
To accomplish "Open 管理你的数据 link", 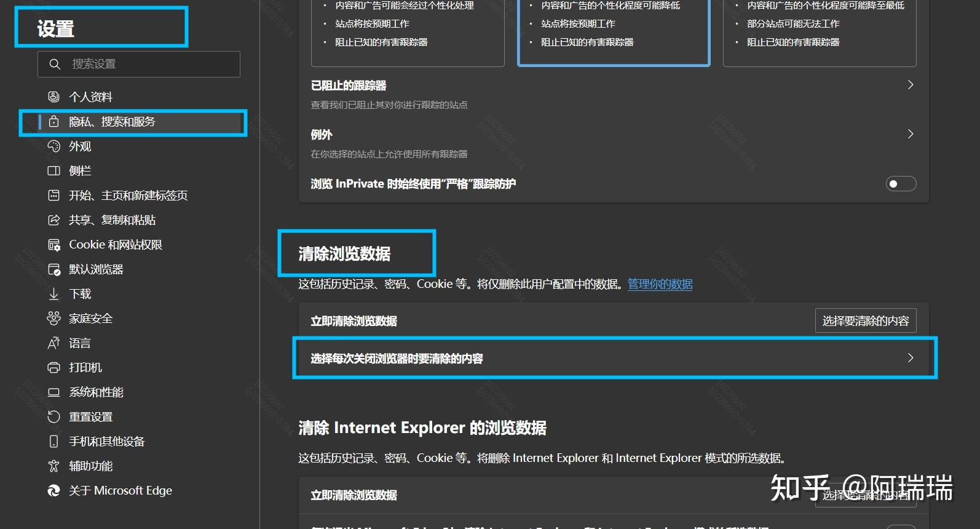I will coord(660,284).
